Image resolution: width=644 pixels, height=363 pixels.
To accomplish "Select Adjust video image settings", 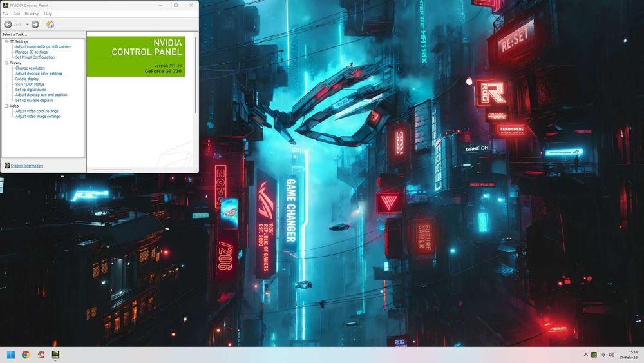I will tap(38, 116).
